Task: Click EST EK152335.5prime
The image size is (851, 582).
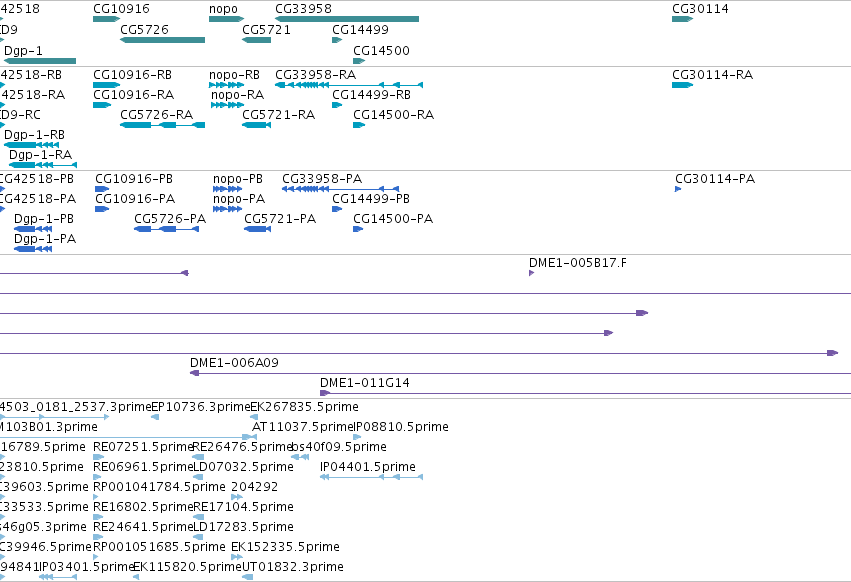Action: [237, 557]
